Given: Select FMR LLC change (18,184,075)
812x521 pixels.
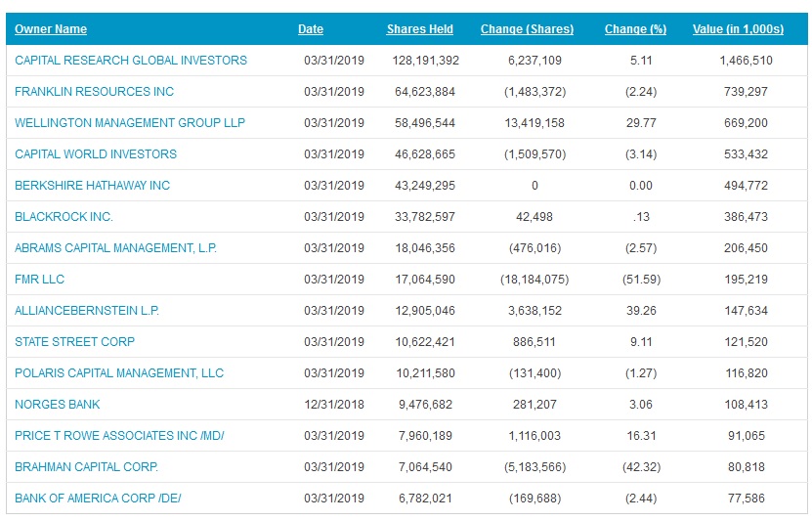Looking at the screenshot, I should click(534, 280).
